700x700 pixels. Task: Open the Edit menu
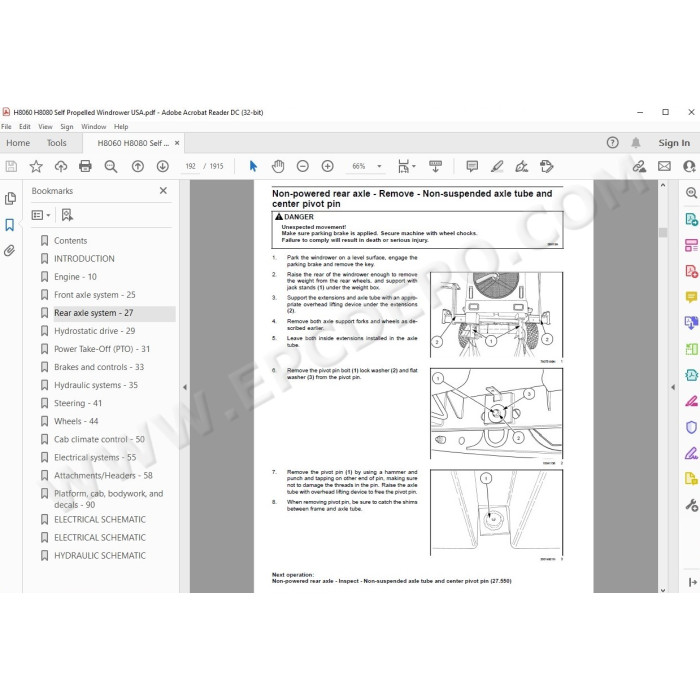pyautogui.click(x=25, y=127)
